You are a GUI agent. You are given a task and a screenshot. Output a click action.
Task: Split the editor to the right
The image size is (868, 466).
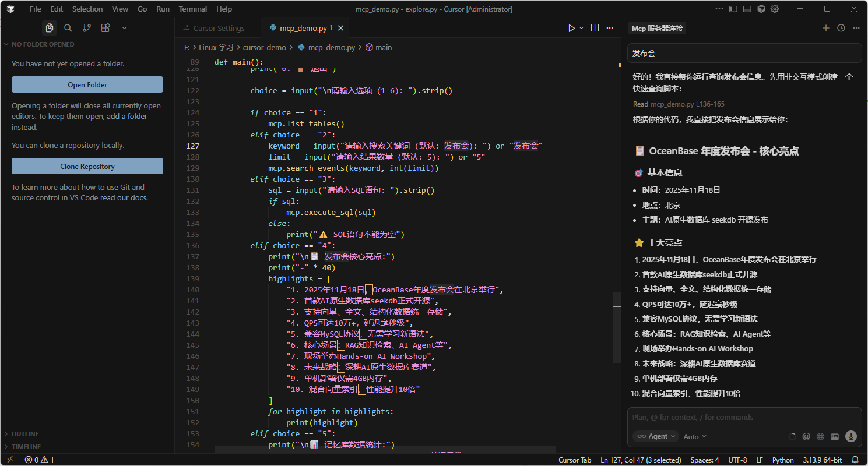[595, 28]
